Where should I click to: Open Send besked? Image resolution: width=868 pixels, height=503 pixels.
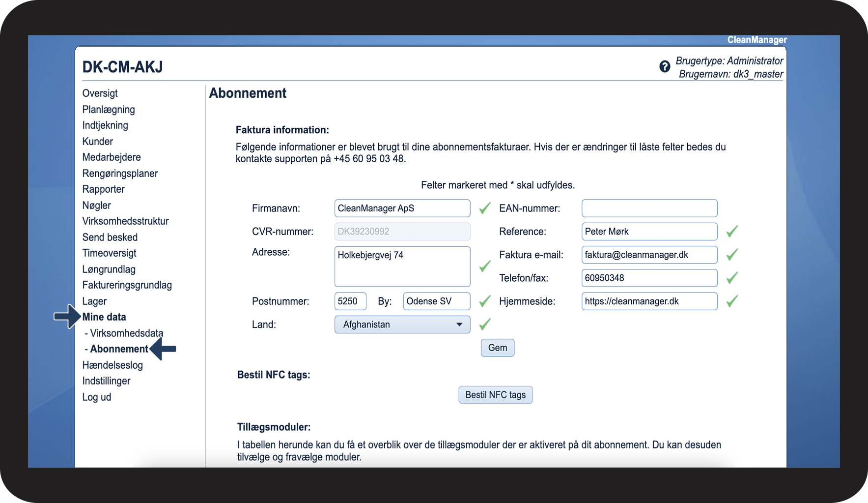(110, 237)
